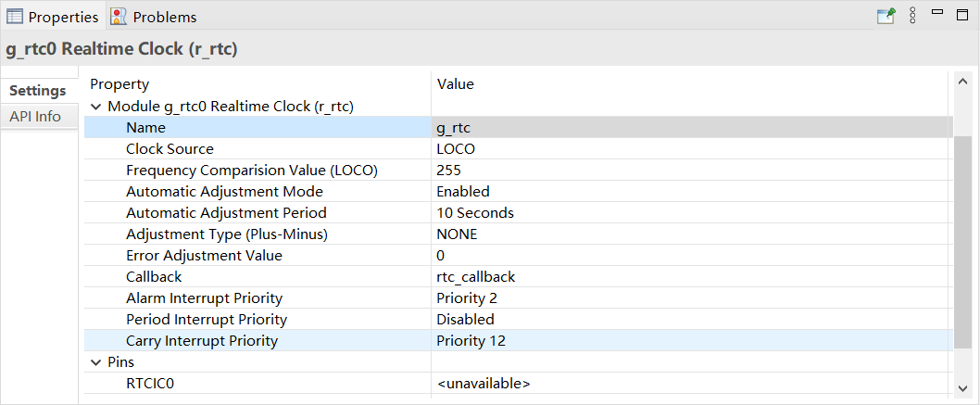Open Period Interrupt Priority Disabled dropdown
The image size is (980, 405).
coord(690,319)
